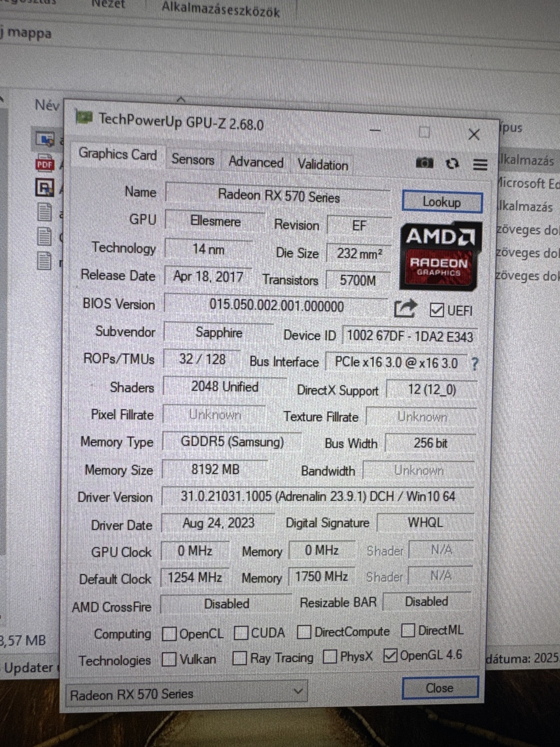
Task: Click the Close button in GPU-Z
Action: point(440,688)
